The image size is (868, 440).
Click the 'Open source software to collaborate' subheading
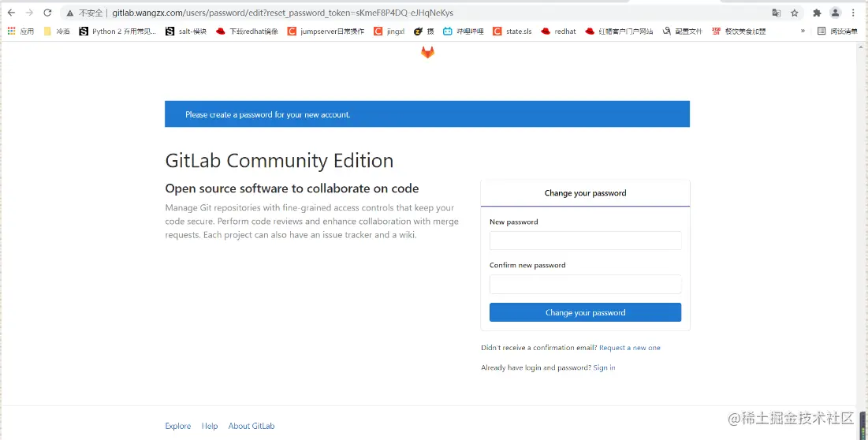(292, 188)
